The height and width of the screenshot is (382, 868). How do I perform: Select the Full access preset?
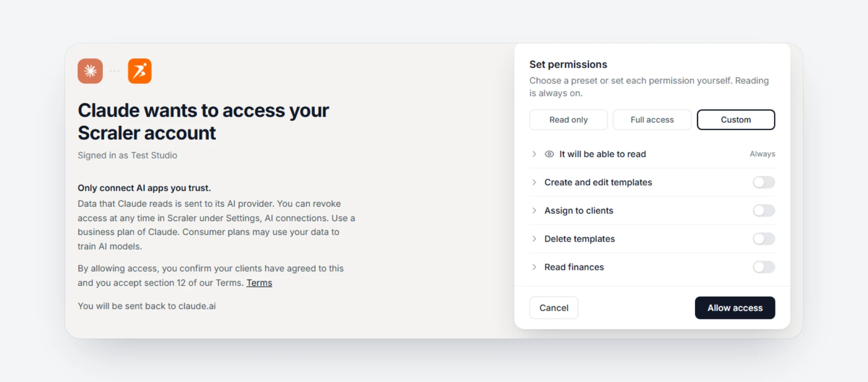click(652, 120)
